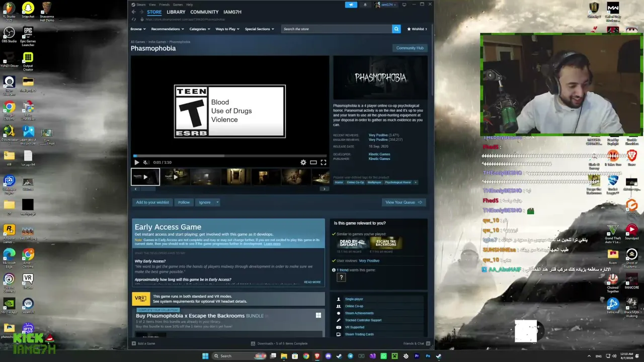Open View Your Queue
This screenshot has width=644, height=362.
point(404,202)
